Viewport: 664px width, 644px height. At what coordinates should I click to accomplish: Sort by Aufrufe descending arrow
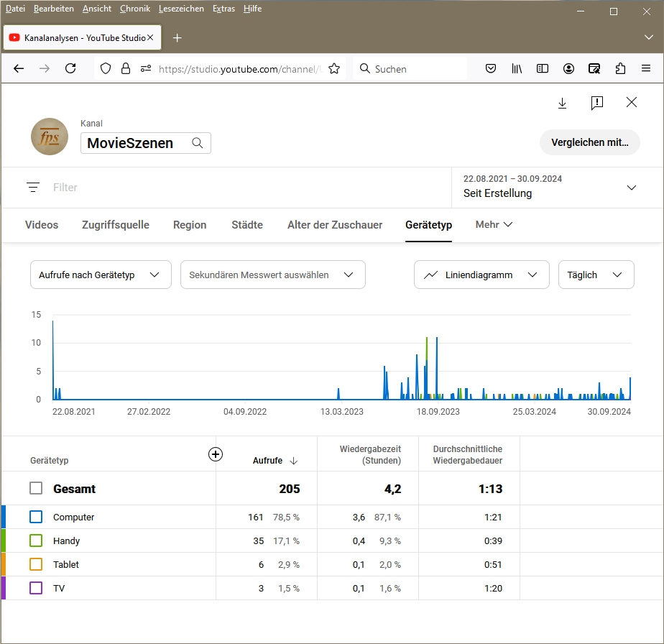click(293, 461)
